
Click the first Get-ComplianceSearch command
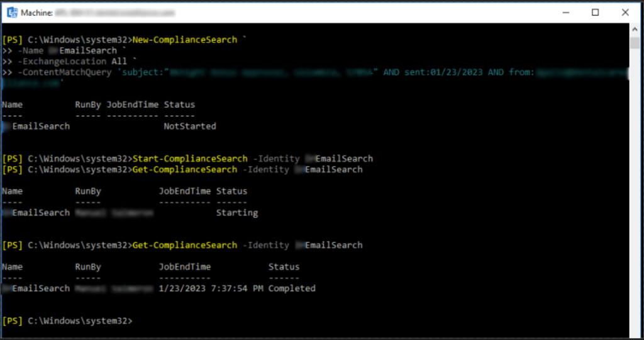coord(185,170)
